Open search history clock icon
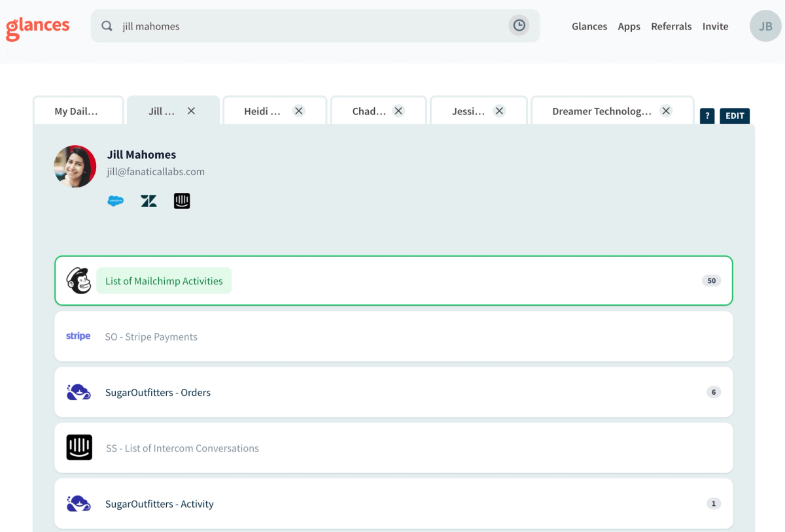This screenshot has width=785, height=532. tap(519, 25)
